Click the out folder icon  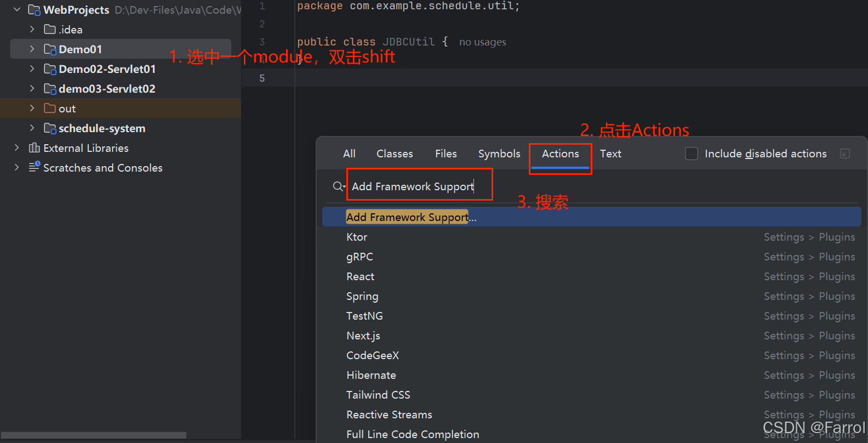point(50,108)
